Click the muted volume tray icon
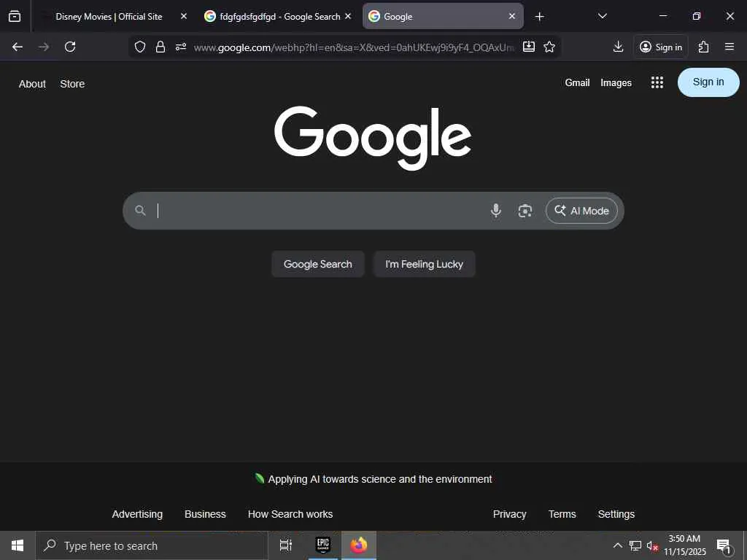This screenshot has height=560, width=747. 652,545
